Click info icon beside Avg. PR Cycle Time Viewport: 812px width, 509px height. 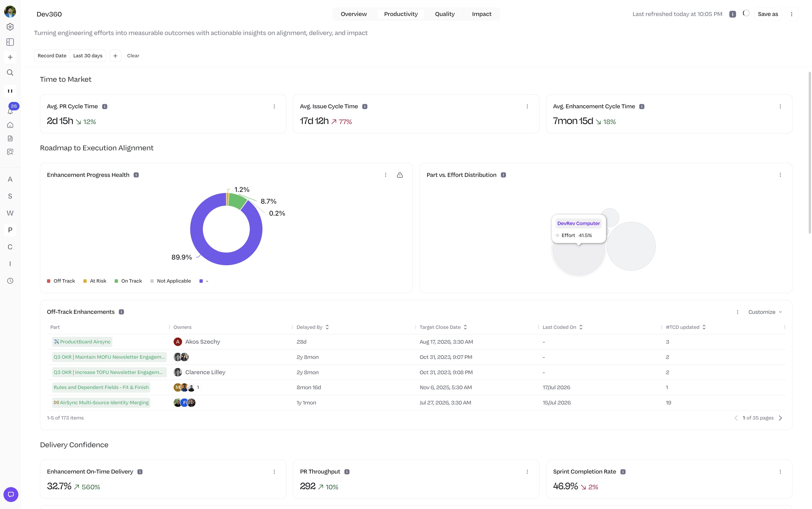(105, 106)
